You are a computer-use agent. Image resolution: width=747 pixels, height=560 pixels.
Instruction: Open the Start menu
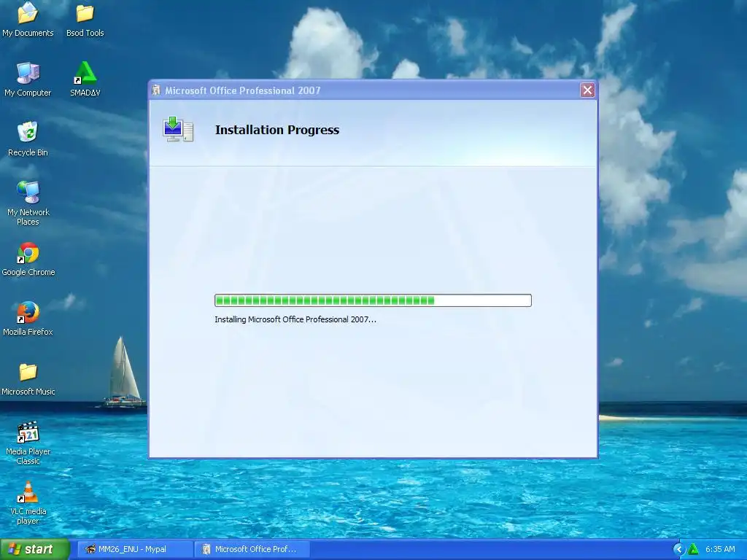(35, 549)
